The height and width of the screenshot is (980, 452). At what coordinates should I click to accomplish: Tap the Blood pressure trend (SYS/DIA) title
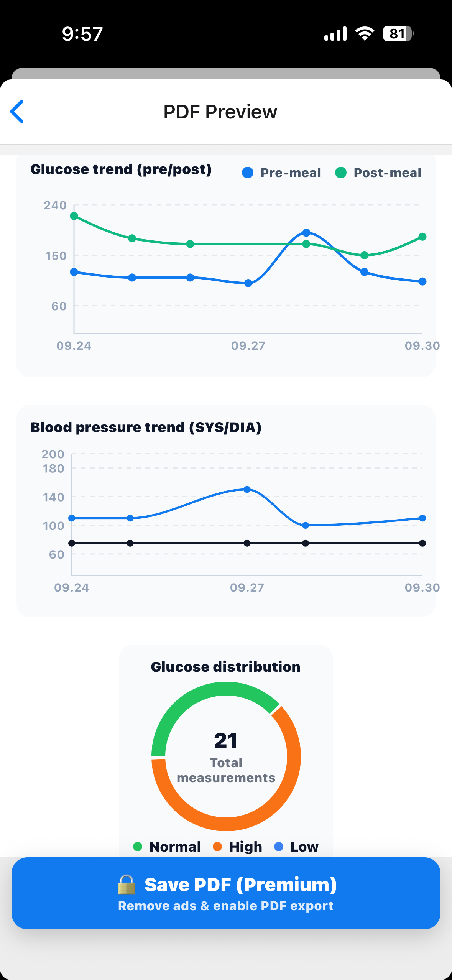146,427
